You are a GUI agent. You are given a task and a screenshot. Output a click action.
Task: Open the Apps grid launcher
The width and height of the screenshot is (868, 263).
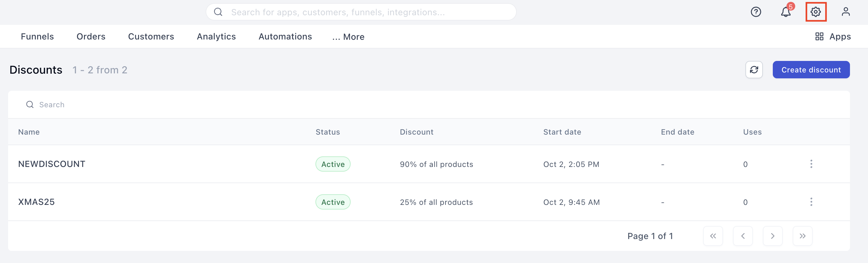[x=833, y=36]
